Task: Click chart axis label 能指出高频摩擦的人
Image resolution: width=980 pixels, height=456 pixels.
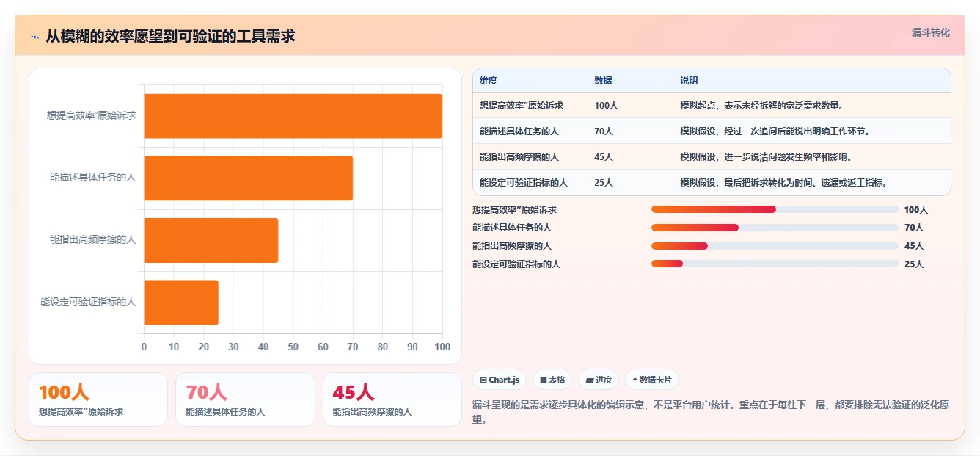Action: pyautogui.click(x=93, y=239)
